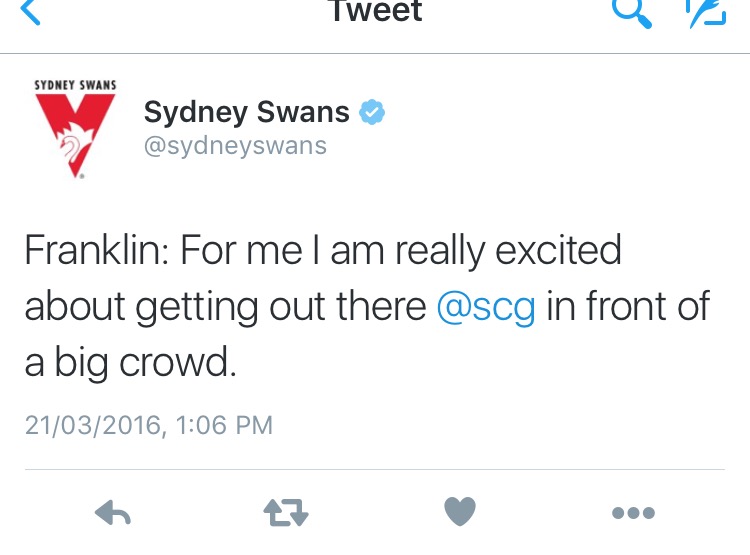Click the 1:06 PM time text
This screenshot has height=555, width=750.
(x=224, y=425)
